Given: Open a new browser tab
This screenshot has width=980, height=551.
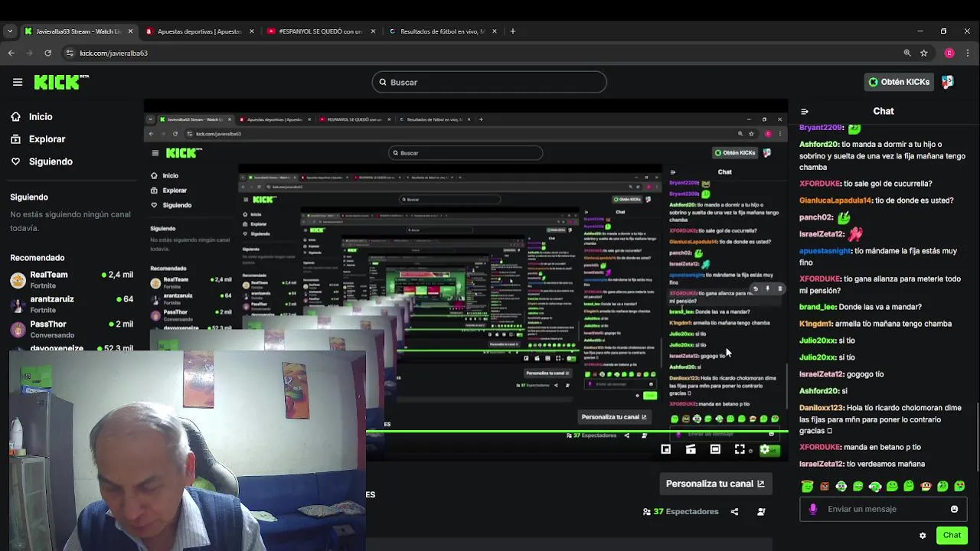Looking at the screenshot, I should 513,31.
